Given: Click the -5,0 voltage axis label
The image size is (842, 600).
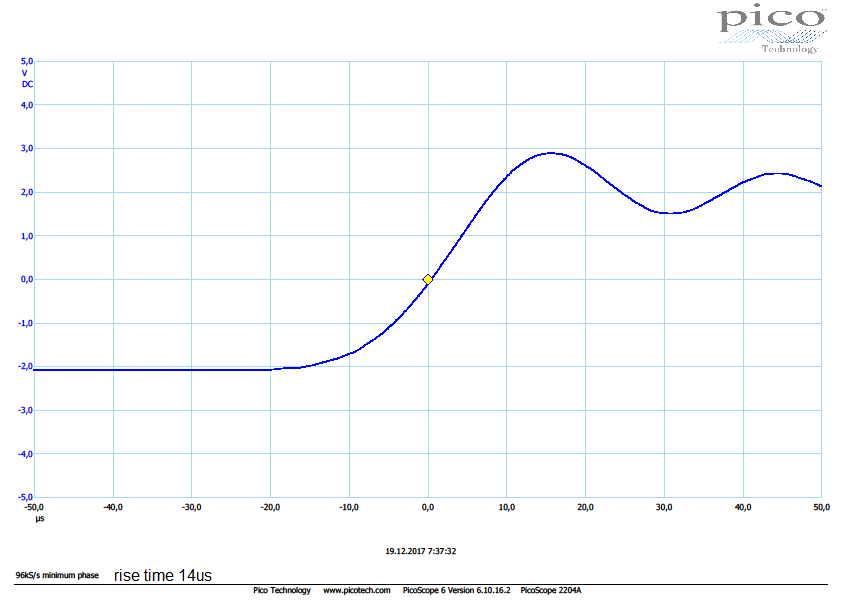Looking at the screenshot, I should click(x=25, y=497).
